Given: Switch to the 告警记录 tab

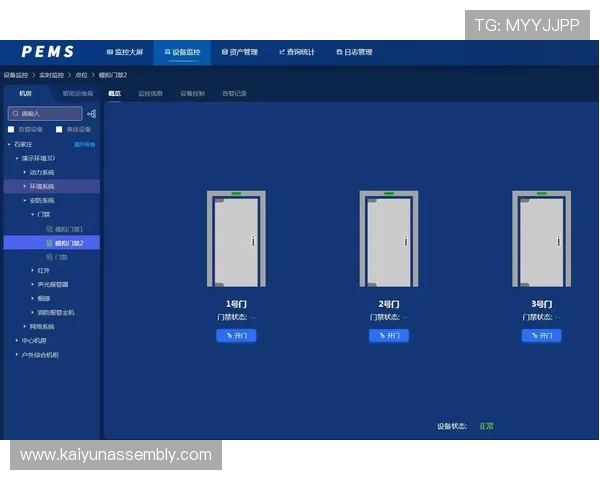Looking at the screenshot, I should point(234,93).
